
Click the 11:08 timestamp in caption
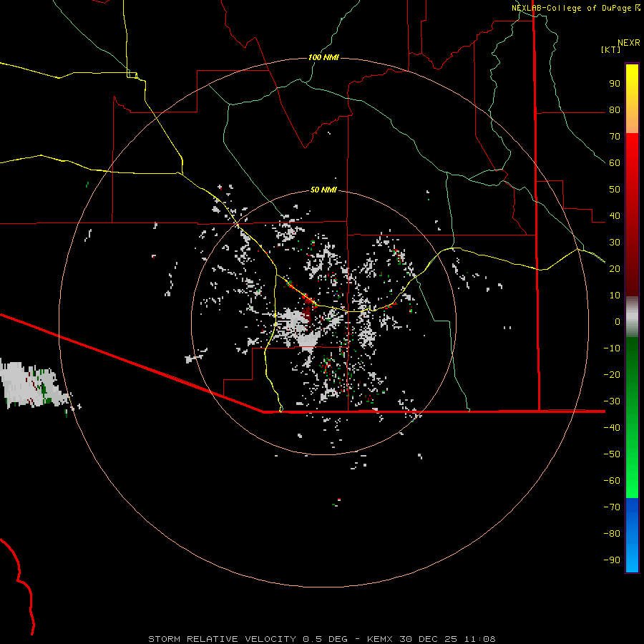click(479, 639)
